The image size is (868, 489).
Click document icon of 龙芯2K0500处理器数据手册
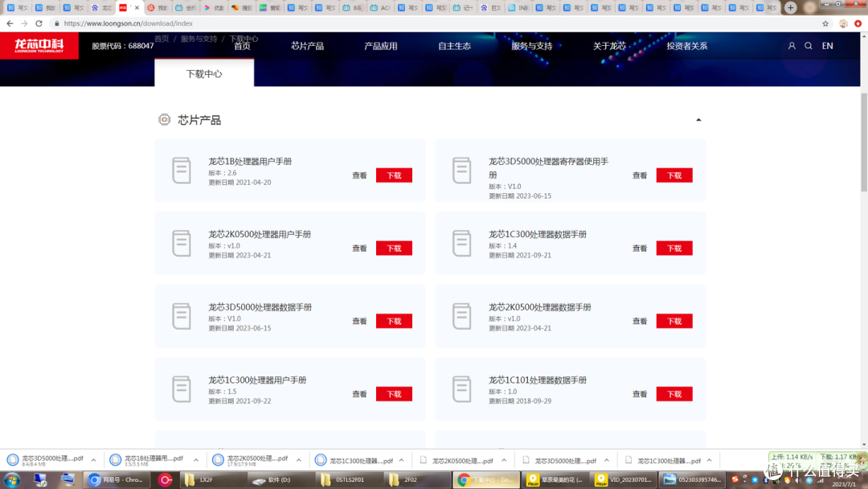(x=461, y=316)
